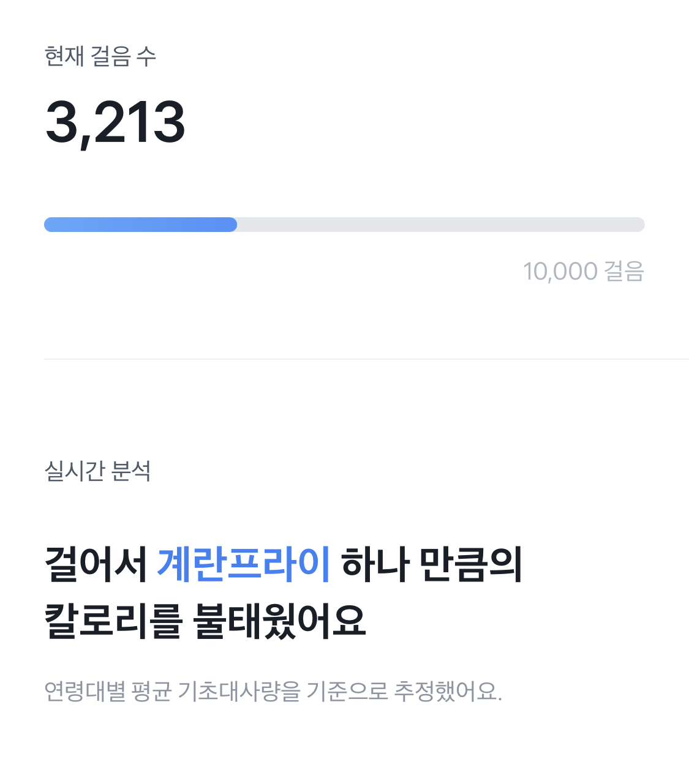The width and height of the screenshot is (689, 784).
Task: Click the blue filled part of the step progress bar
Action: pyautogui.click(x=140, y=225)
